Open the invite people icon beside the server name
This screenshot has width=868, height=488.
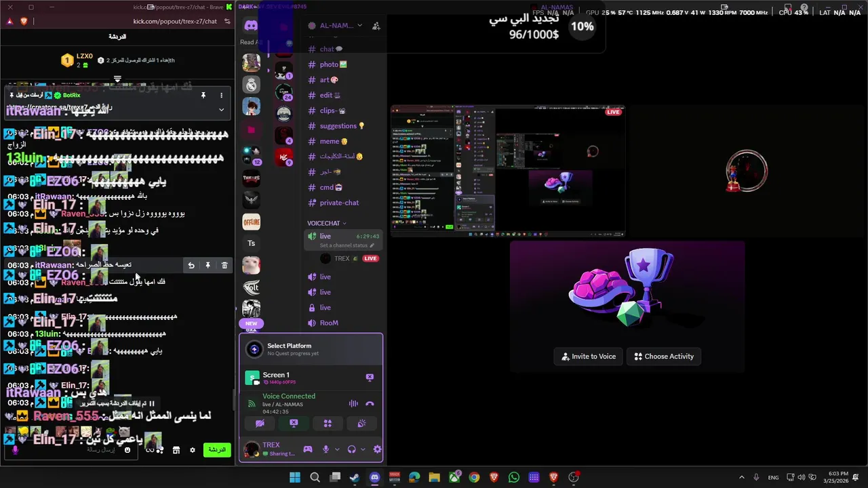(x=376, y=26)
